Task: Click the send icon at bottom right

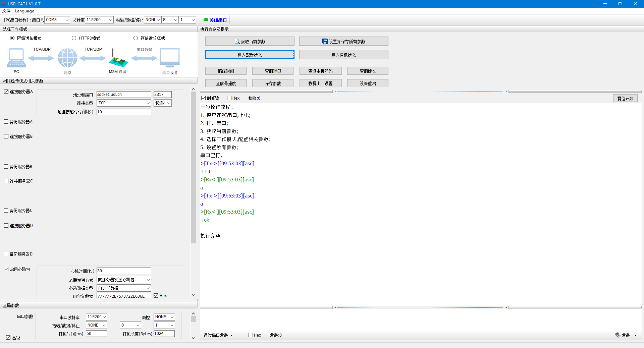Action: (618, 335)
